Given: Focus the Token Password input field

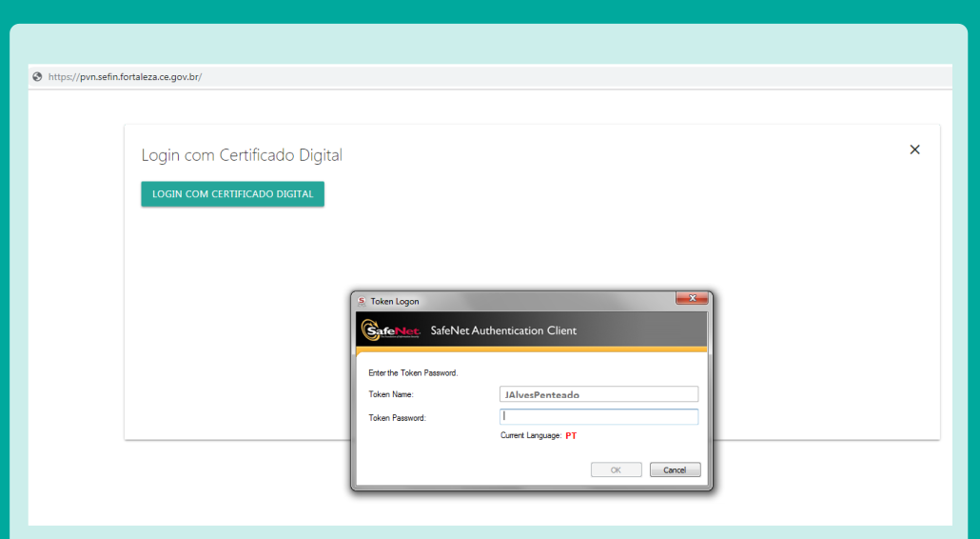Looking at the screenshot, I should tap(598, 416).
